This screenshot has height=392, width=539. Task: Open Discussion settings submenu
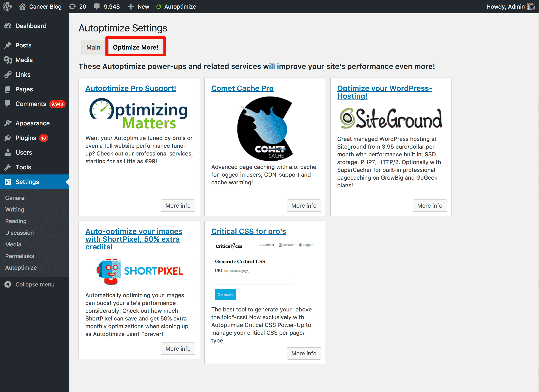(19, 233)
